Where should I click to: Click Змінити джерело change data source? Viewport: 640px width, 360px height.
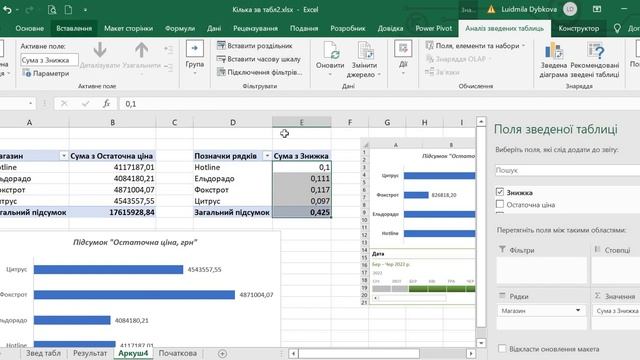364,59
